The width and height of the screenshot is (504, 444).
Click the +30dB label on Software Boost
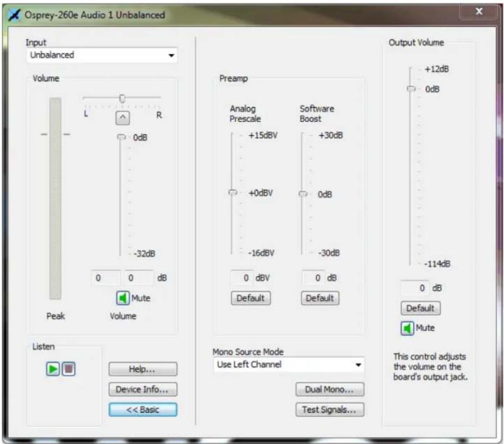(331, 135)
